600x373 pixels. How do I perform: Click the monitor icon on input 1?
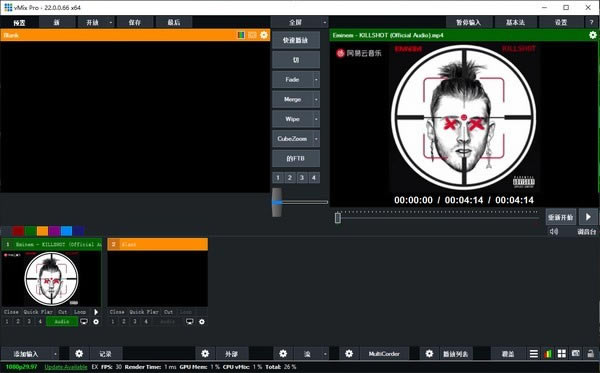pyautogui.click(x=84, y=321)
